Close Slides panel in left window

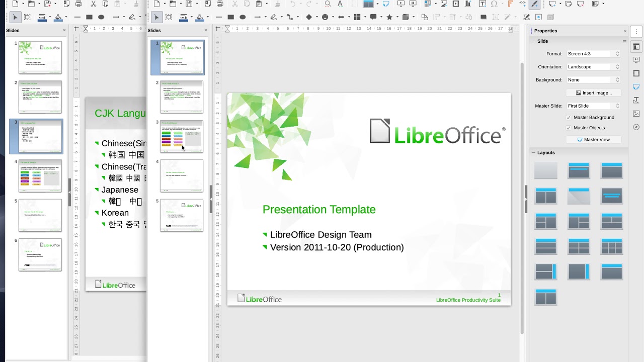pos(64,30)
